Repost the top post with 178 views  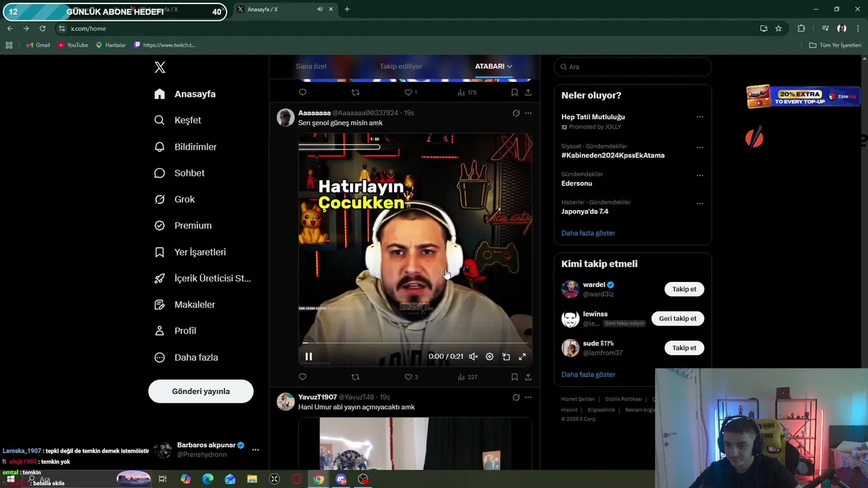(355, 92)
